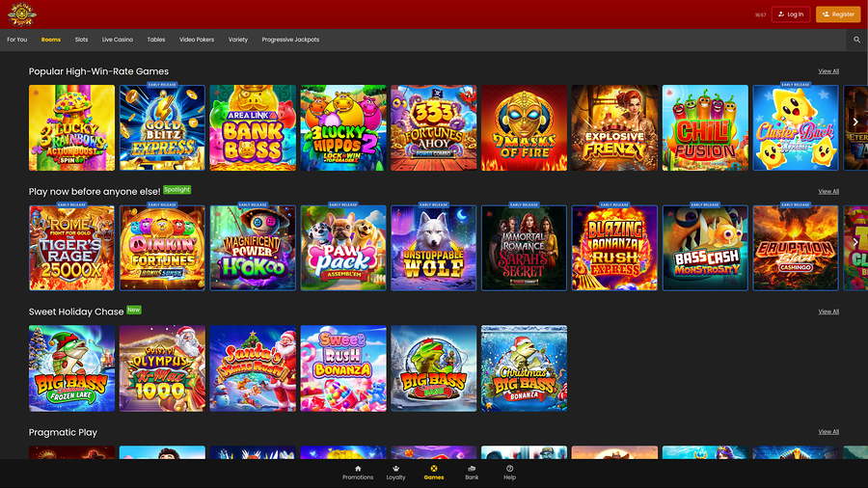Open the Explosive Frenzy game
The width and height of the screenshot is (868, 488).
point(614,128)
